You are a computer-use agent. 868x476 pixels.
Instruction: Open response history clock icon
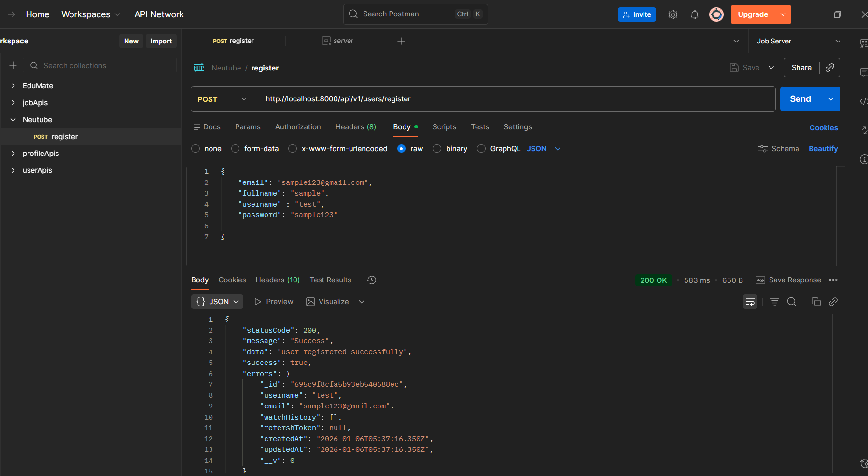point(371,280)
